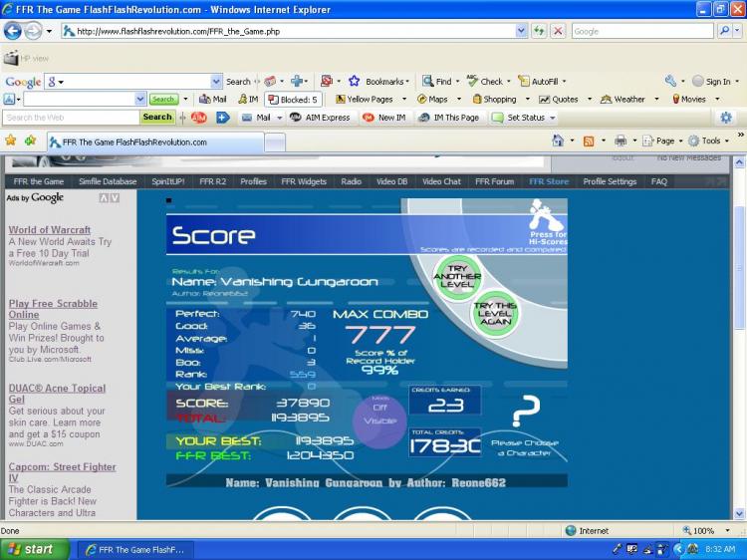Click the red AIM toolbar icon

pos(198,118)
